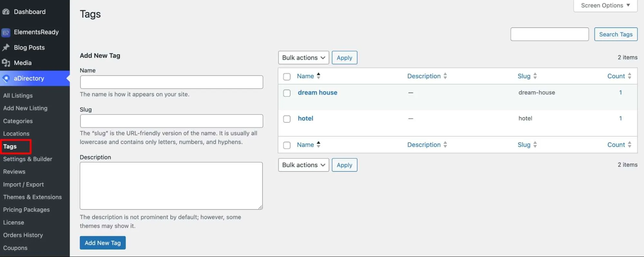Click sort arrows beside top Slug header
Image resolution: width=644 pixels, height=257 pixels.
coord(535,76)
